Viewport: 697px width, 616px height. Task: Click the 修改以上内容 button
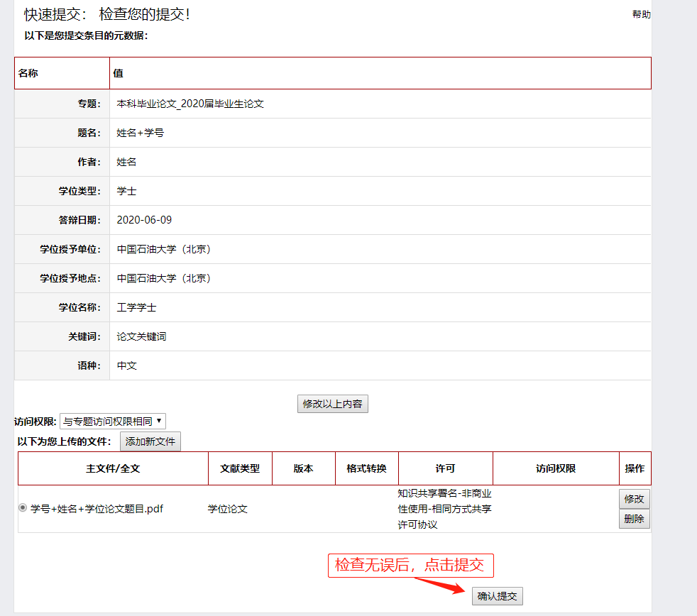(x=332, y=404)
